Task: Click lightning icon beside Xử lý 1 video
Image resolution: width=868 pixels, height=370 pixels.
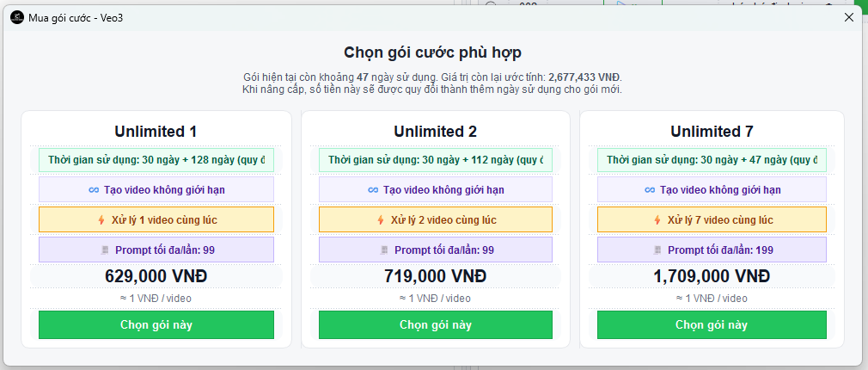Action: (101, 220)
